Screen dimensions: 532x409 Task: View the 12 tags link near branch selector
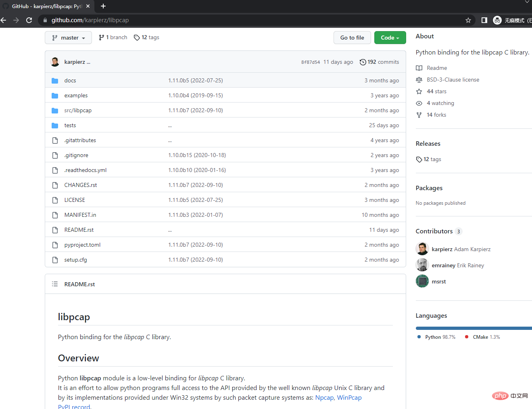[146, 38]
